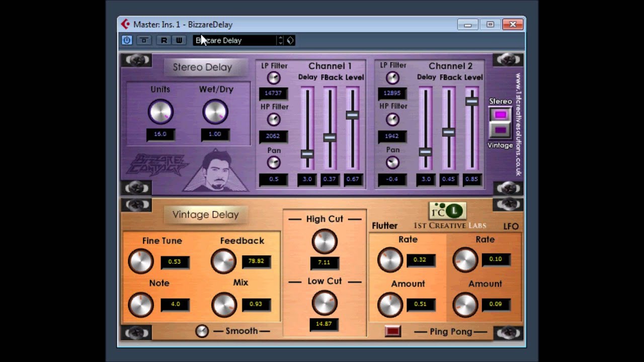Select Low Cut value 14.67
Image resolution: width=644 pixels, height=362 pixels.
coord(325,324)
